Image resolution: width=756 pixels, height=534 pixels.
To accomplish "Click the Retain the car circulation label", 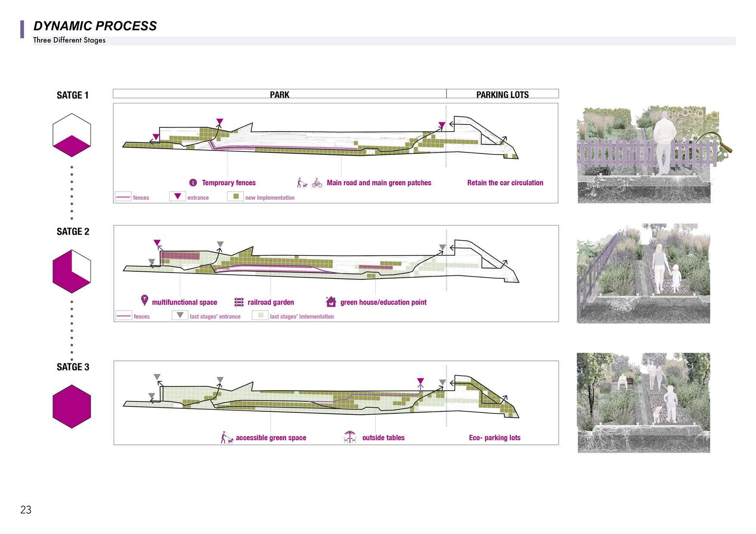I will [x=505, y=183].
